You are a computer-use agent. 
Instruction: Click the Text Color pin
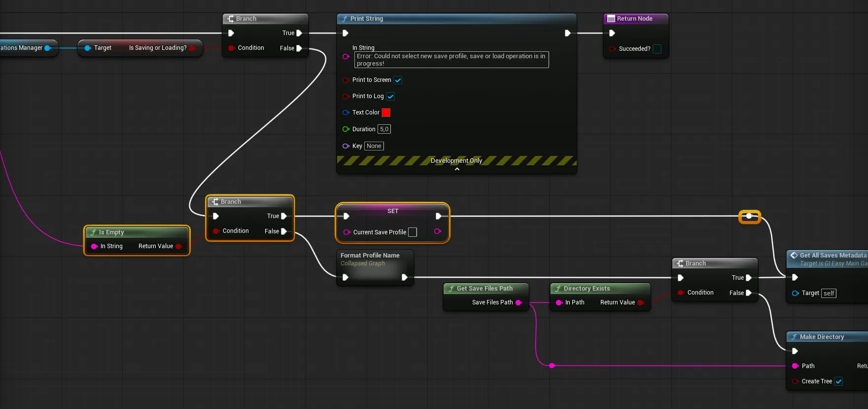coord(346,112)
